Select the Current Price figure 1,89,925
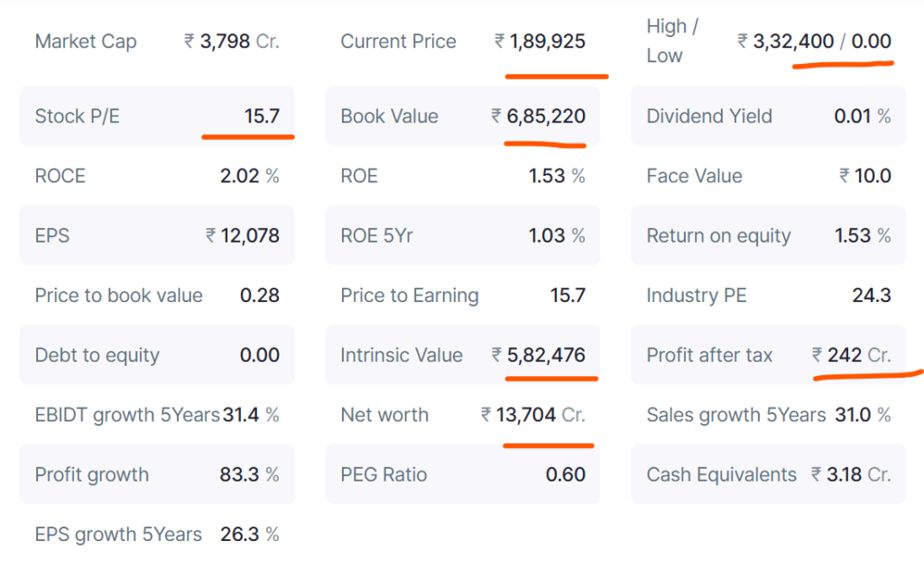 coord(540,41)
